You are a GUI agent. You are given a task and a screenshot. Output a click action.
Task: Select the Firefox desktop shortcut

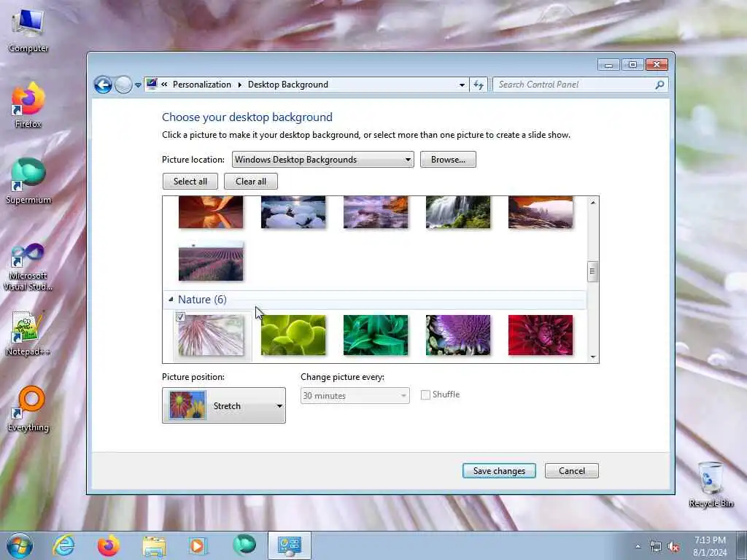pos(28,105)
